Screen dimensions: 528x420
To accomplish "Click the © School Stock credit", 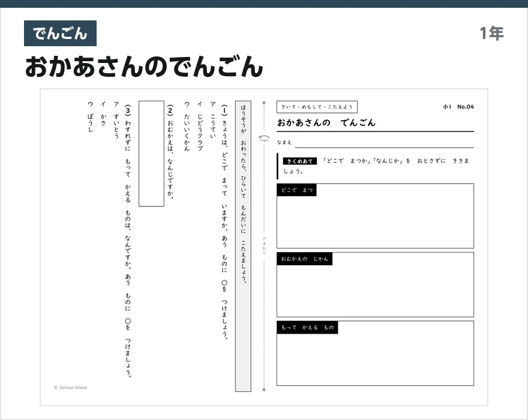I will pyautogui.click(x=70, y=388).
